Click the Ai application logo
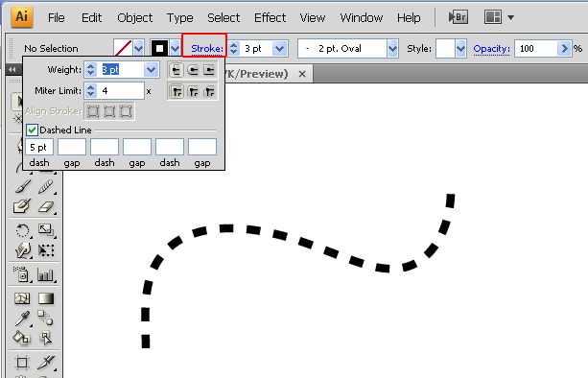Viewport: 588px width, 378px height. tap(22, 17)
